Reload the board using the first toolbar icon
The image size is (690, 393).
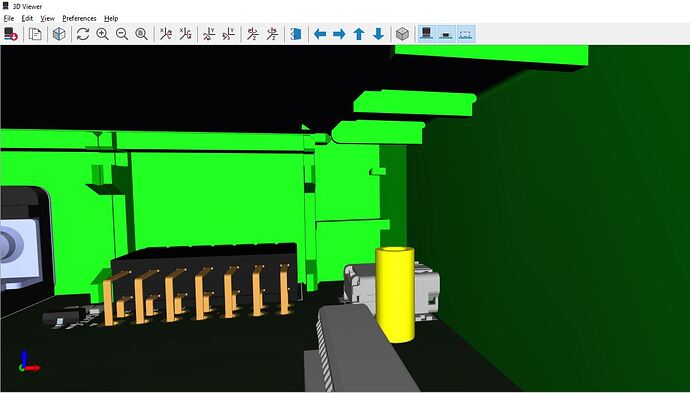point(11,34)
